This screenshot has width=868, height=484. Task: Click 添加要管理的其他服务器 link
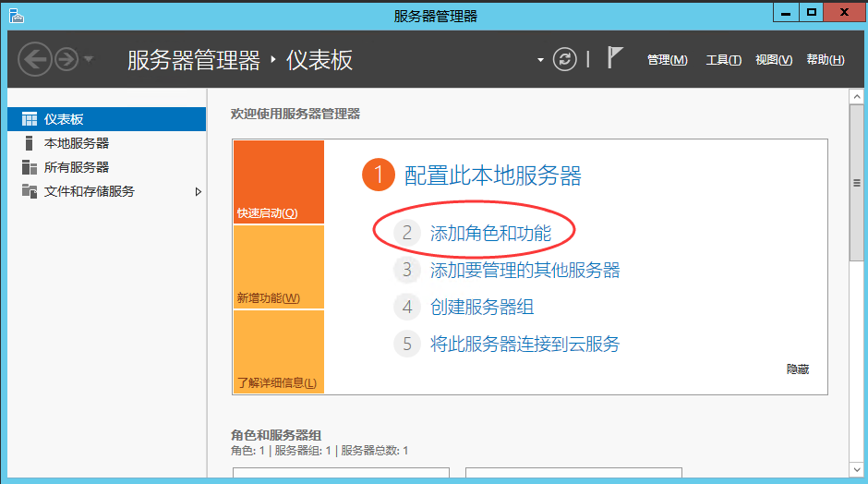pos(524,271)
